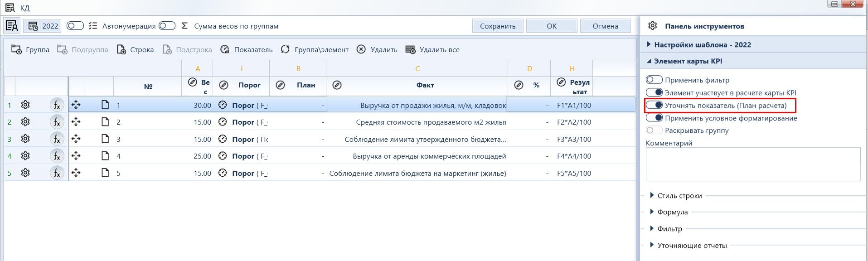Click the move handle of row 2

(x=76, y=121)
